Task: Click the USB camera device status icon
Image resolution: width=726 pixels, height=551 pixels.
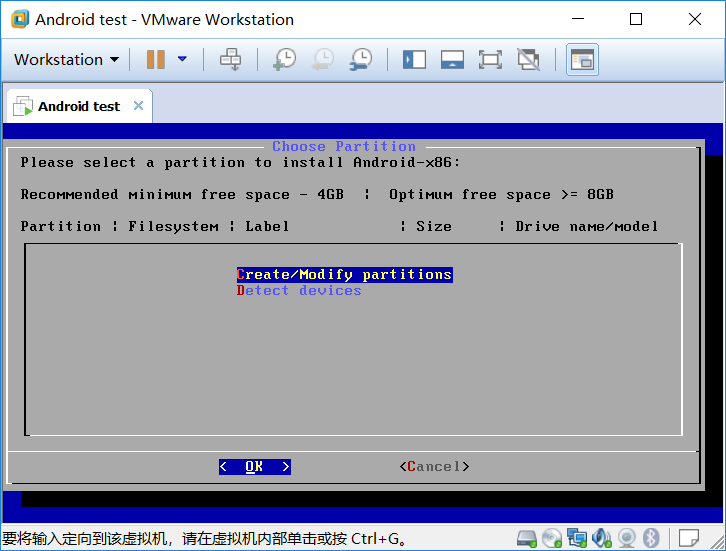Action: pos(626,538)
